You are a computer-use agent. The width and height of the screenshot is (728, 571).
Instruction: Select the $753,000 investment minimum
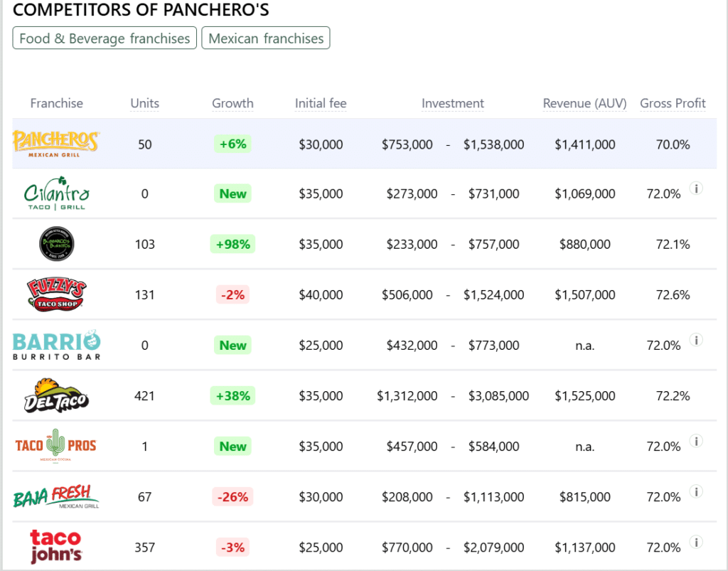(x=407, y=144)
